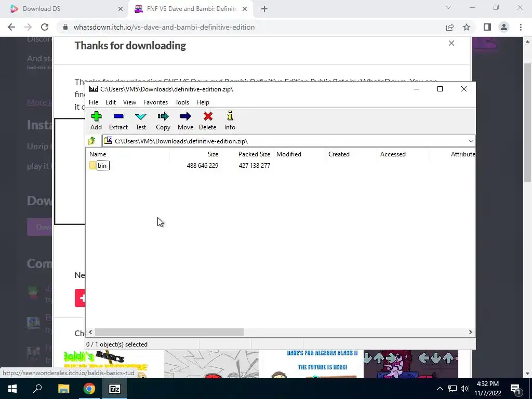
Task: Click the 488 646 229 size value
Action: tap(202, 166)
